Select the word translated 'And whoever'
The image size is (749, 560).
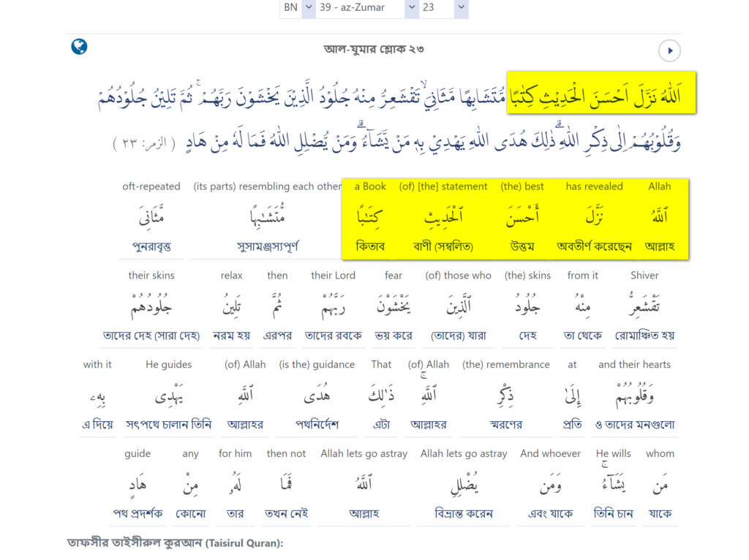point(550,484)
